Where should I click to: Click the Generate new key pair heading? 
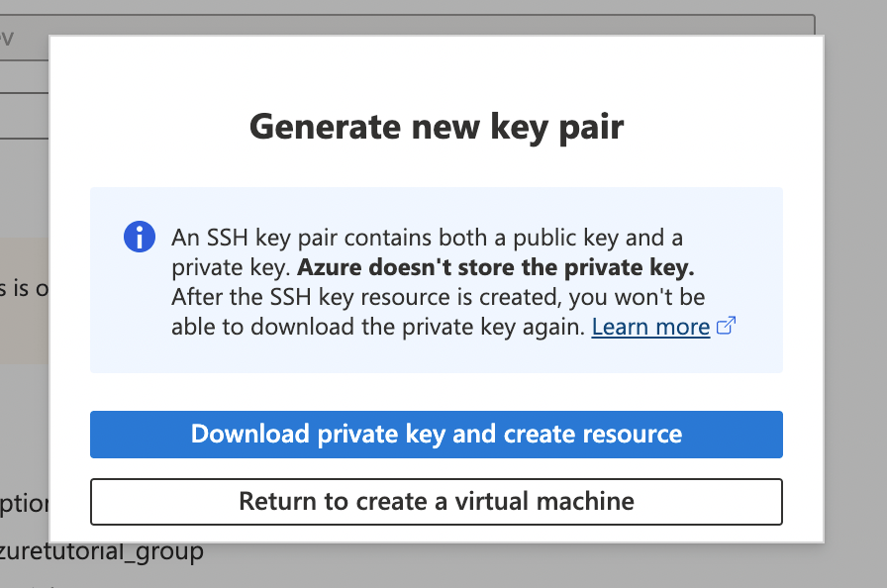436,127
